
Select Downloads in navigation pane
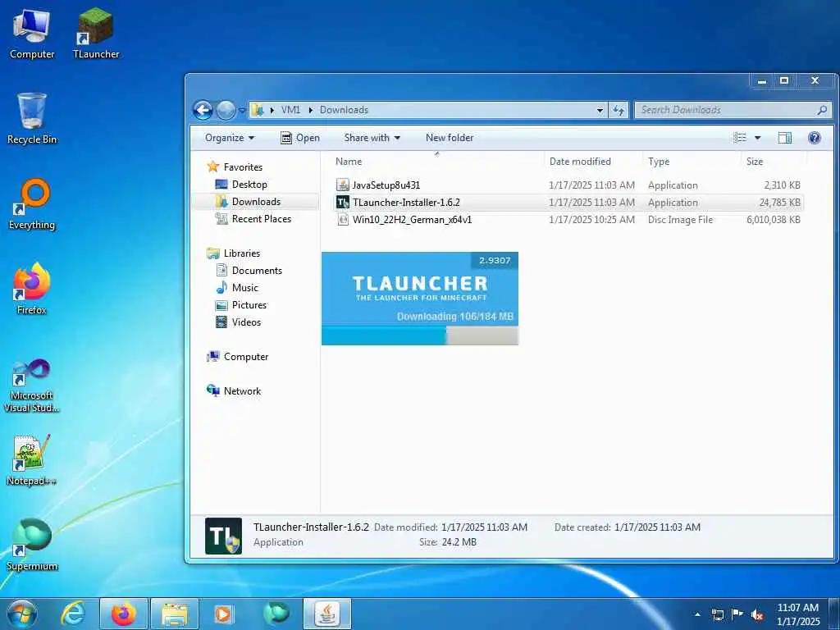click(255, 202)
